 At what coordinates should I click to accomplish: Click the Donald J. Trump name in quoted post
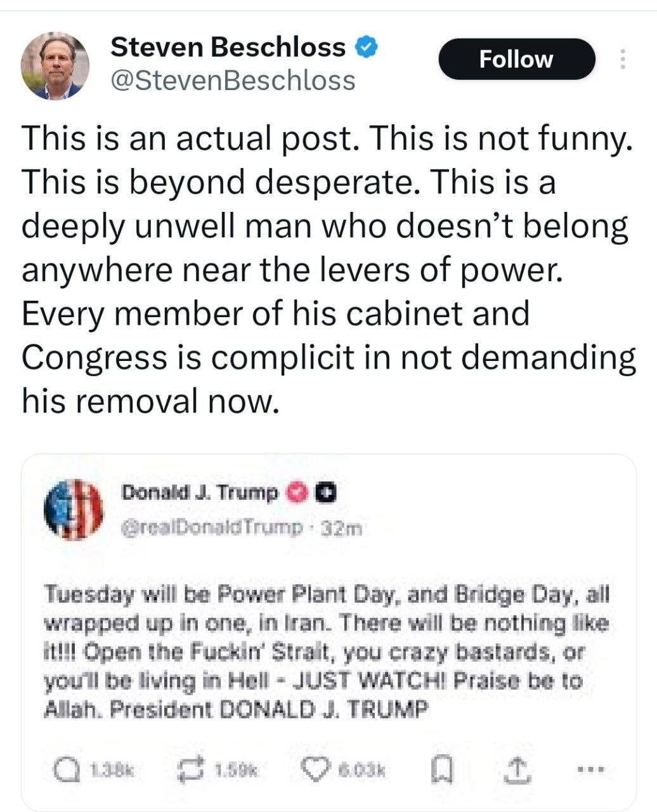(x=199, y=492)
